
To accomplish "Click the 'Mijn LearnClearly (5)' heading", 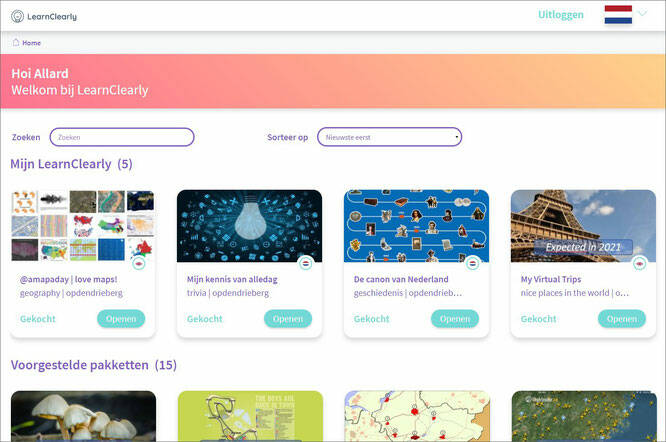I will click(x=71, y=164).
